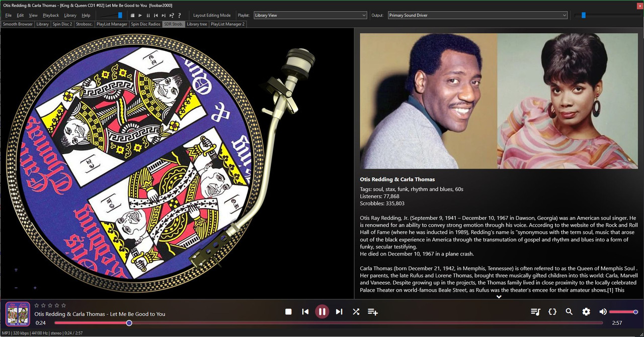Click the Tags: soul, stax, funk line
644x337 pixels.
pos(412,189)
